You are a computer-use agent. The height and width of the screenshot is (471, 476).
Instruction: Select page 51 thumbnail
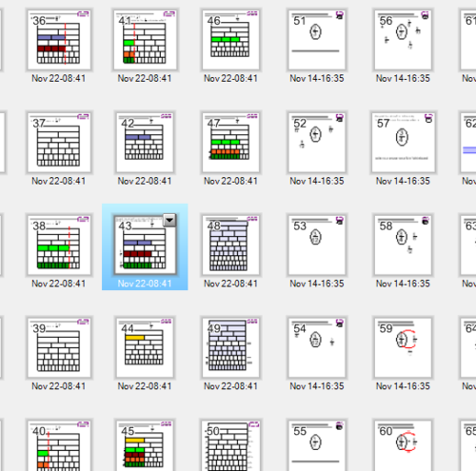(317, 40)
